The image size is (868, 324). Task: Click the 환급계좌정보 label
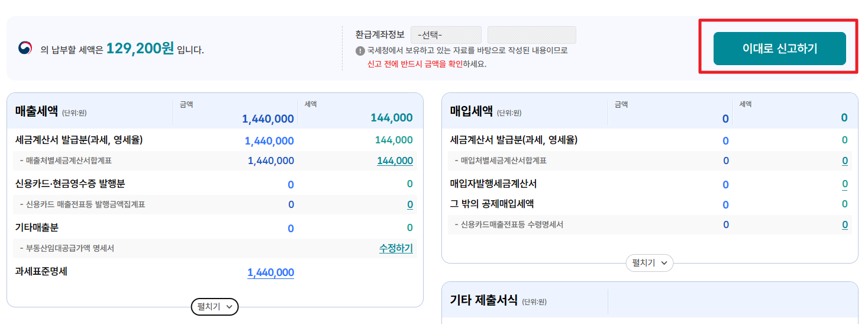coord(380,35)
